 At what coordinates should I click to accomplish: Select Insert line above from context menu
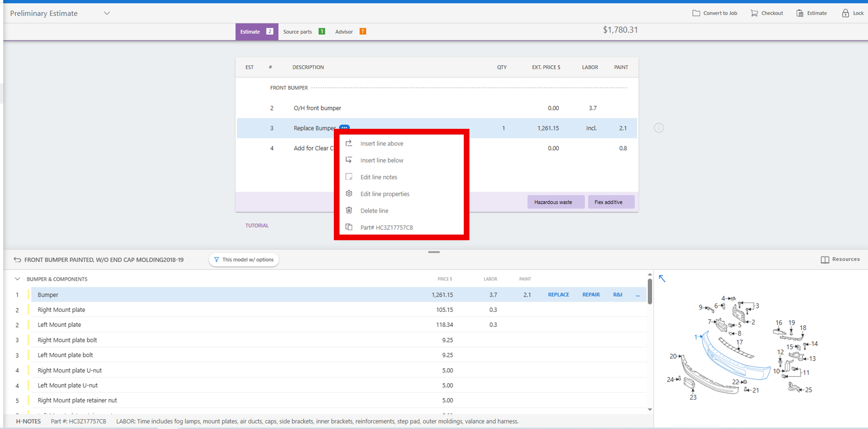382,143
